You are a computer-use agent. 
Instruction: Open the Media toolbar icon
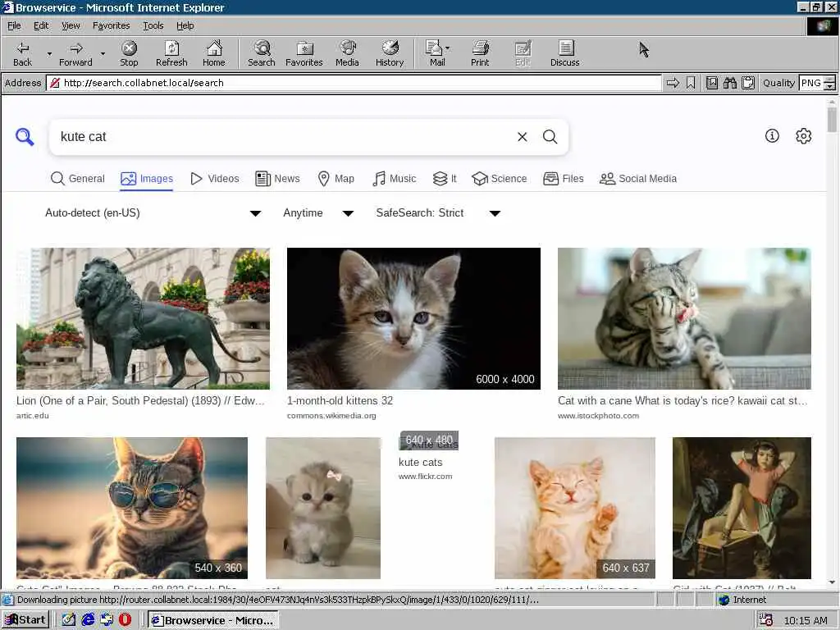click(x=347, y=53)
